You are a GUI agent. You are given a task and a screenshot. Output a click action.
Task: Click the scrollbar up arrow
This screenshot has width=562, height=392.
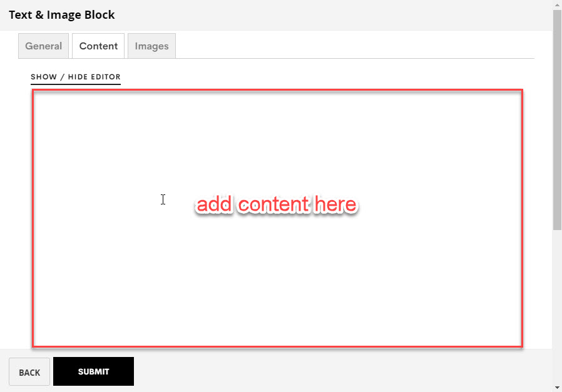557,4
